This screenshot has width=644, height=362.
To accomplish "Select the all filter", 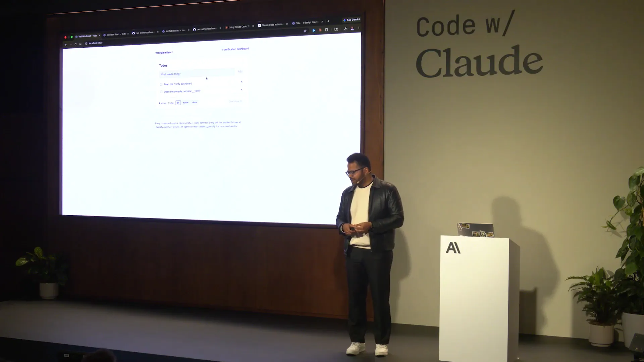I will (178, 103).
